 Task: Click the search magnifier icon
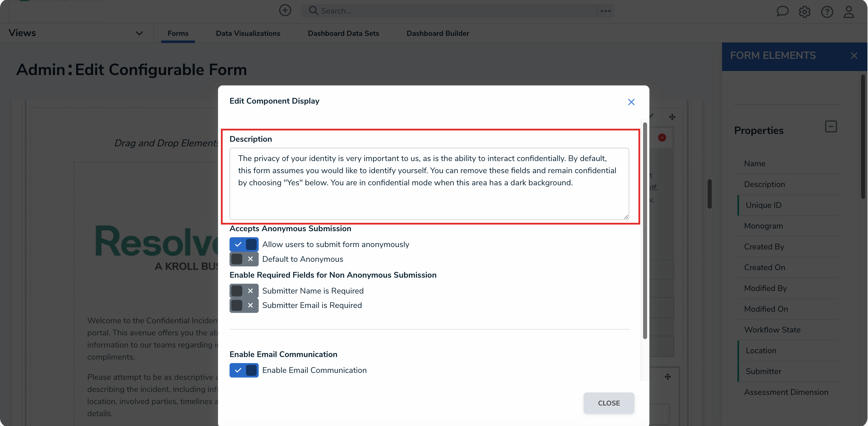pos(313,10)
